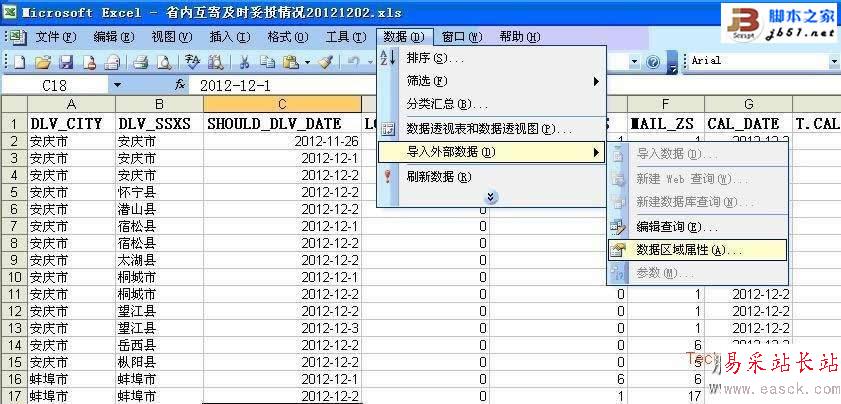Viewport: 841px width, 404px height.
Task: Click the Undo arrow icon
Action: click(354, 62)
